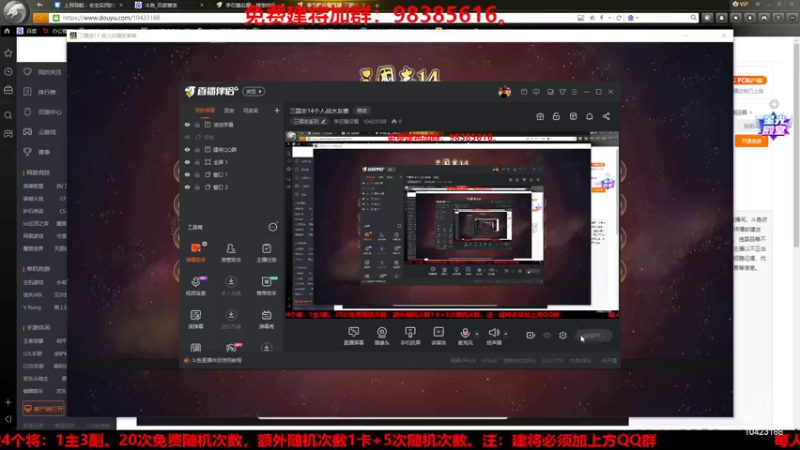Lock the 建将QQ群 layer
Screen dimensions: 800x450
pyautogui.click(x=197, y=149)
